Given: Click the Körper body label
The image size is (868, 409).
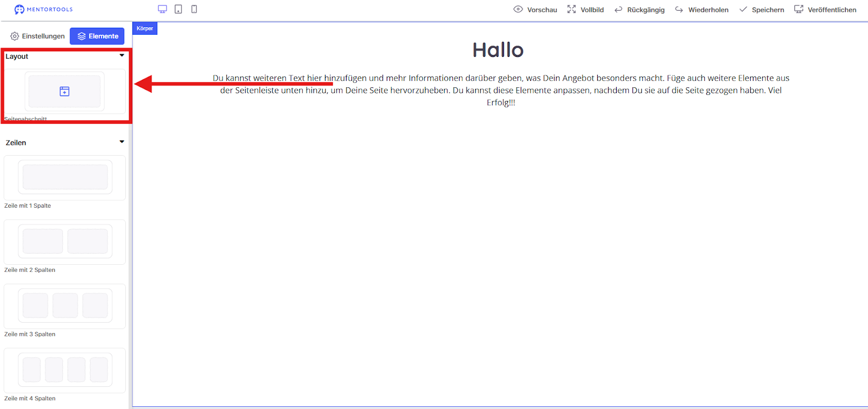Looking at the screenshot, I should tap(145, 28).
